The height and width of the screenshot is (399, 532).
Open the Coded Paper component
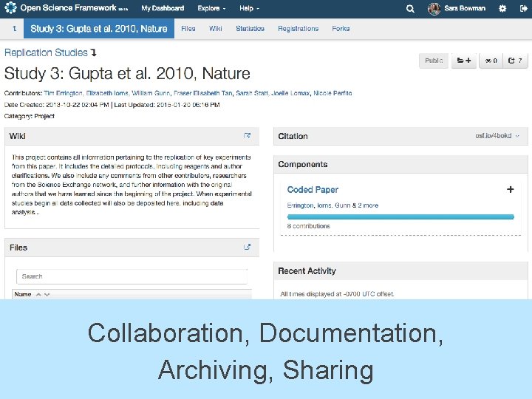[313, 190]
